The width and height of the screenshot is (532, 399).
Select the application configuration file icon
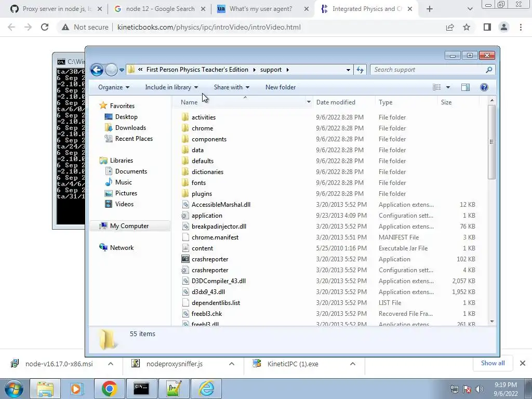(185, 216)
